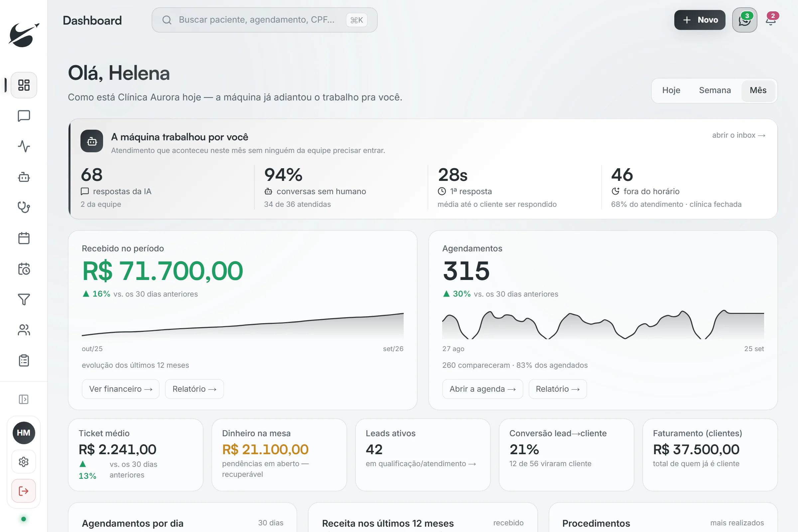The image size is (798, 532).
Task: Open the stethoscope icon in sidebar
Action: [24, 207]
